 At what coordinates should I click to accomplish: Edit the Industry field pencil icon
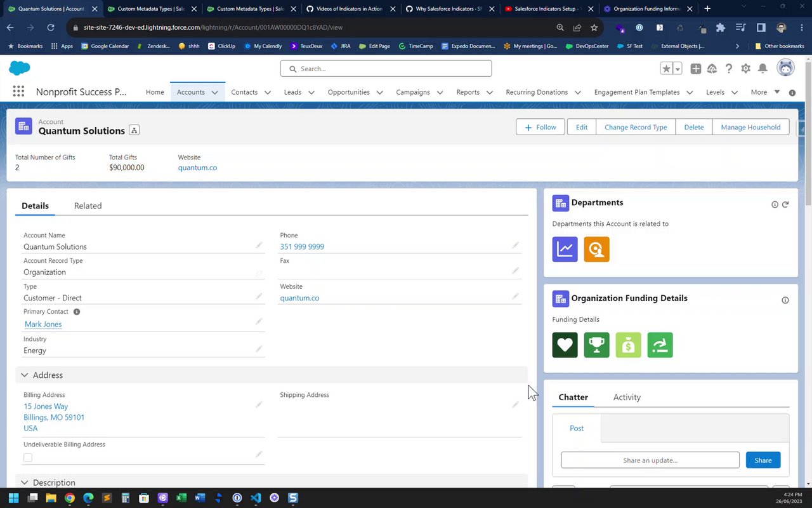tap(259, 349)
